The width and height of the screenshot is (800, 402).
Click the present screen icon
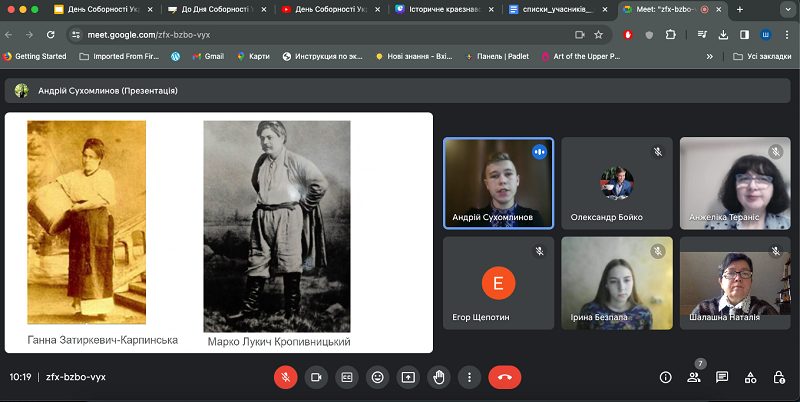pos(408,378)
